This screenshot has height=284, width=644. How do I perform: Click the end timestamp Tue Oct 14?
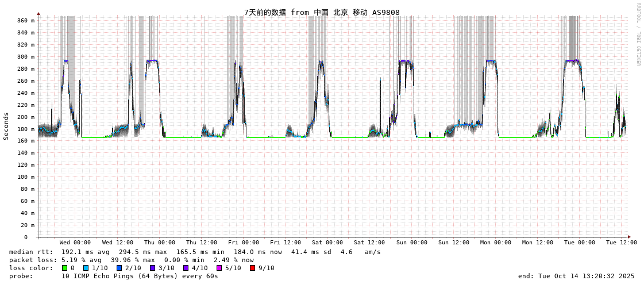pos(576,276)
